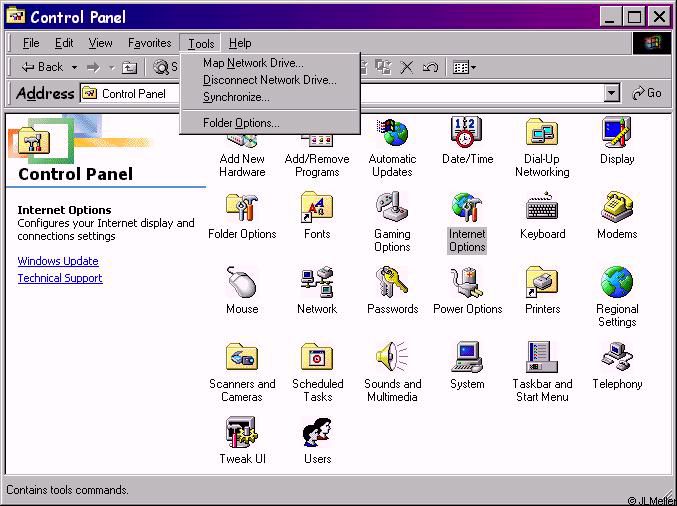Follow the Windows Update link
The image size is (677, 506).
pos(58,261)
